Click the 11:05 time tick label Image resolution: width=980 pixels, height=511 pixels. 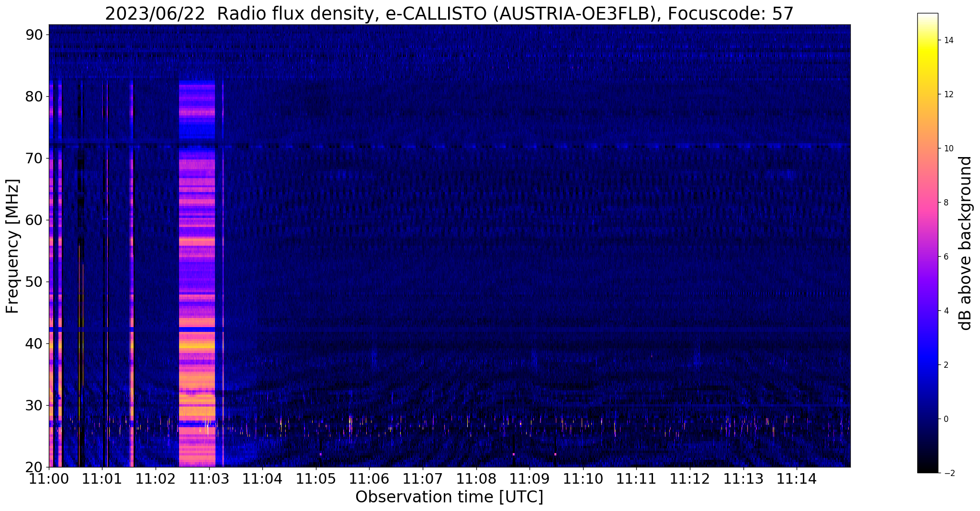point(316,478)
